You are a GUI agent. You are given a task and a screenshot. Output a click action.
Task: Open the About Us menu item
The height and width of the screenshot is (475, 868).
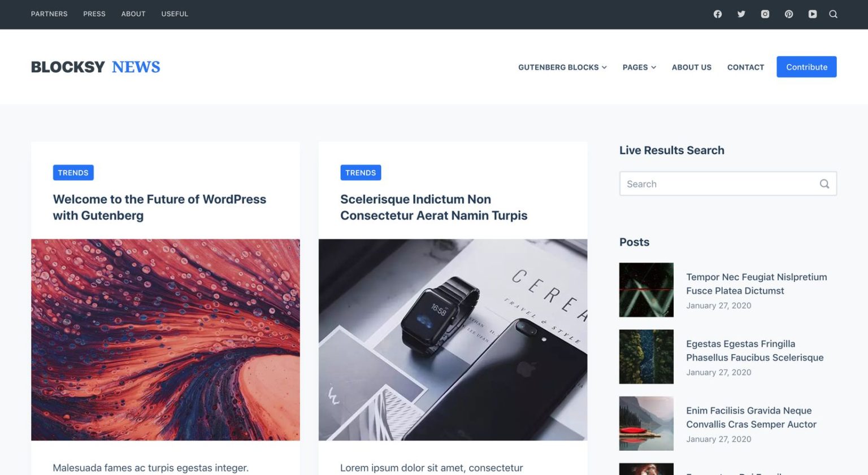coord(692,67)
